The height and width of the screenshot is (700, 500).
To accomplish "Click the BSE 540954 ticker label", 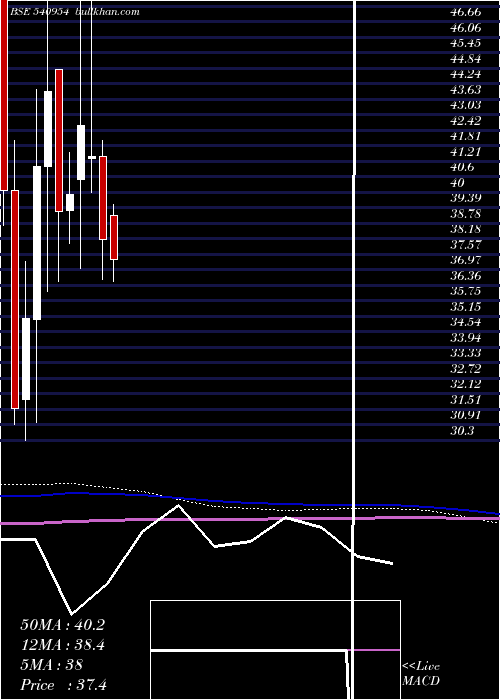I will coord(39,12).
